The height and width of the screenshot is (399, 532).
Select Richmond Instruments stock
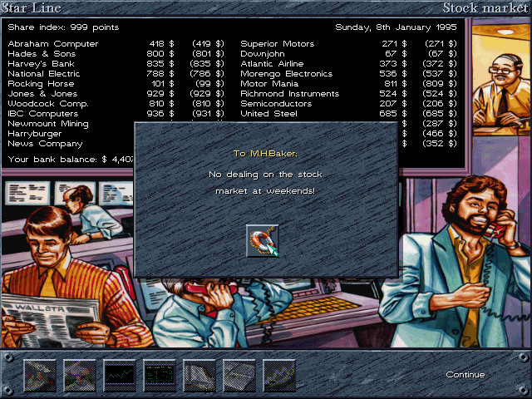click(x=348, y=94)
